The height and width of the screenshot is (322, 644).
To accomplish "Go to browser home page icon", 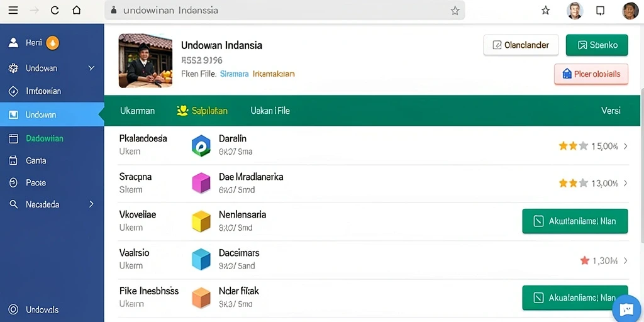I will [76, 10].
